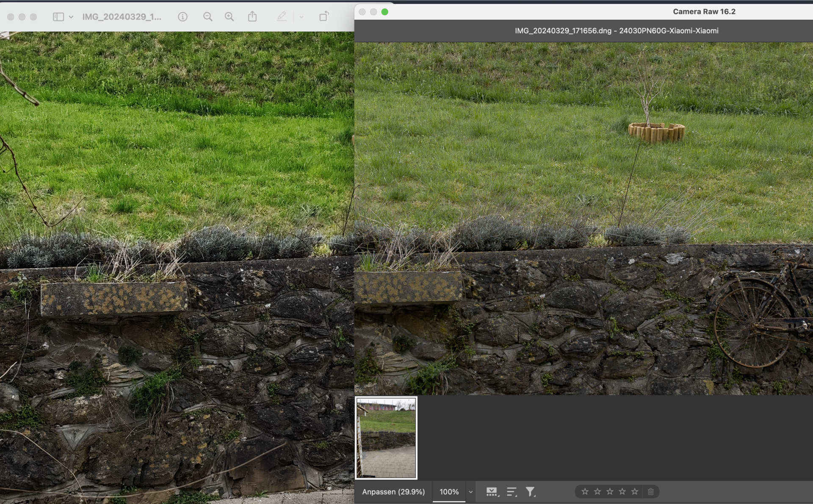The height and width of the screenshot is (504, 813).
Task: Rate the image five stars
Action: coord(634,491)
